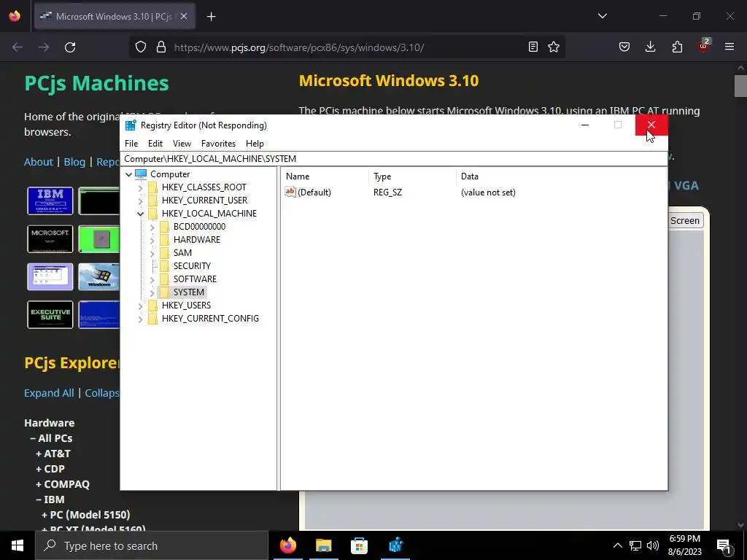Image resolution: width=747 pixels, height=560 pixels.
Task: Collapse the Computer root node
Action: pyautogui.click(x=128, y=174)
